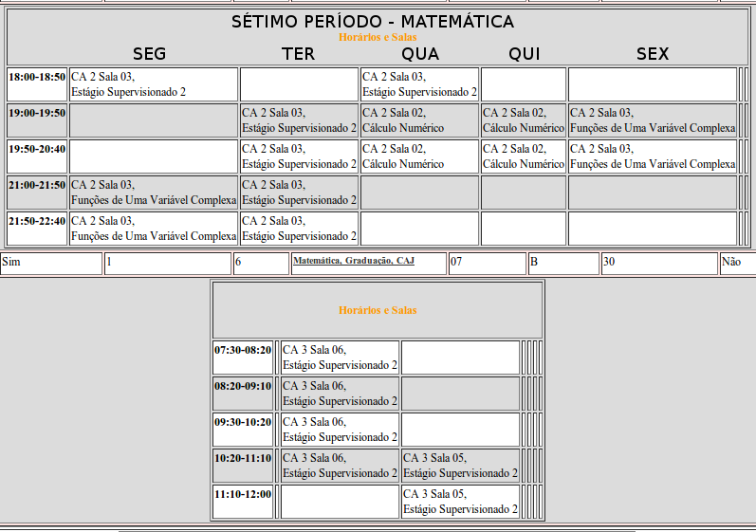The height and width of the screenshot is (532, 756).
Task: Select QUA 19:00-19:50 Cálculo Numérico cell
Action: point(420,120)
